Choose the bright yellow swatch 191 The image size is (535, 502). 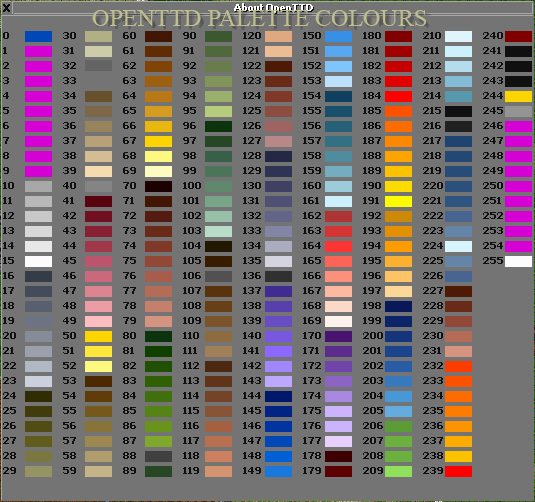click(x=399, y=202)
